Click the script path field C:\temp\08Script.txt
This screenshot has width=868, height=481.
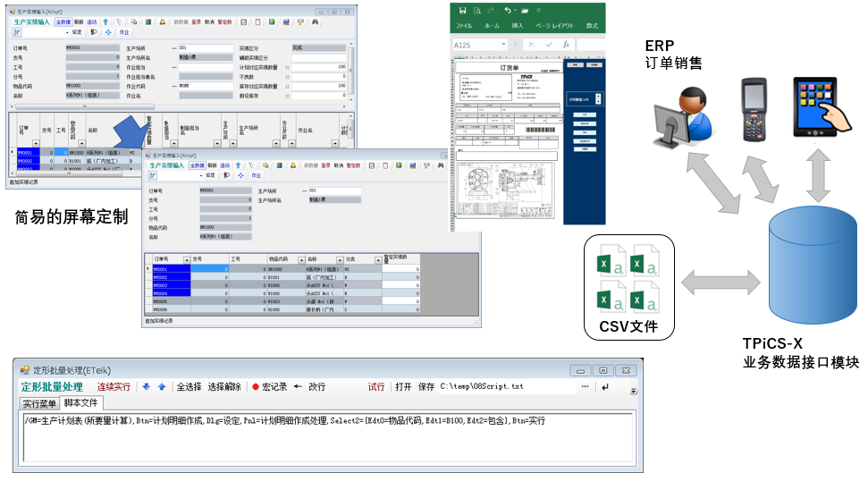[508, 386]
